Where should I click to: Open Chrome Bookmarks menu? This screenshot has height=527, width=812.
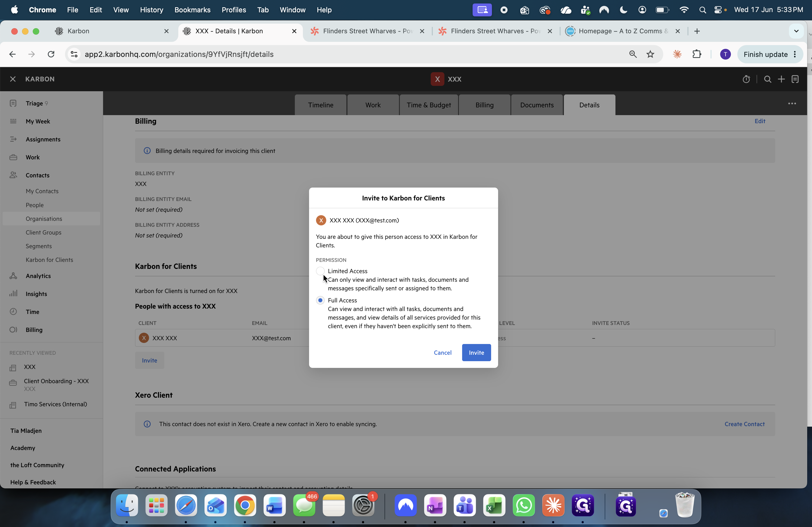193,10
